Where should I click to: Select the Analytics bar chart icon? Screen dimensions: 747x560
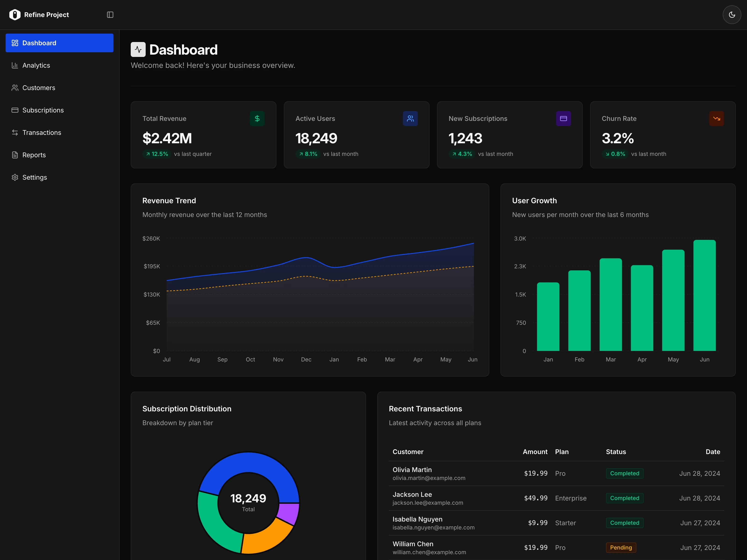[x=15, y=65]
